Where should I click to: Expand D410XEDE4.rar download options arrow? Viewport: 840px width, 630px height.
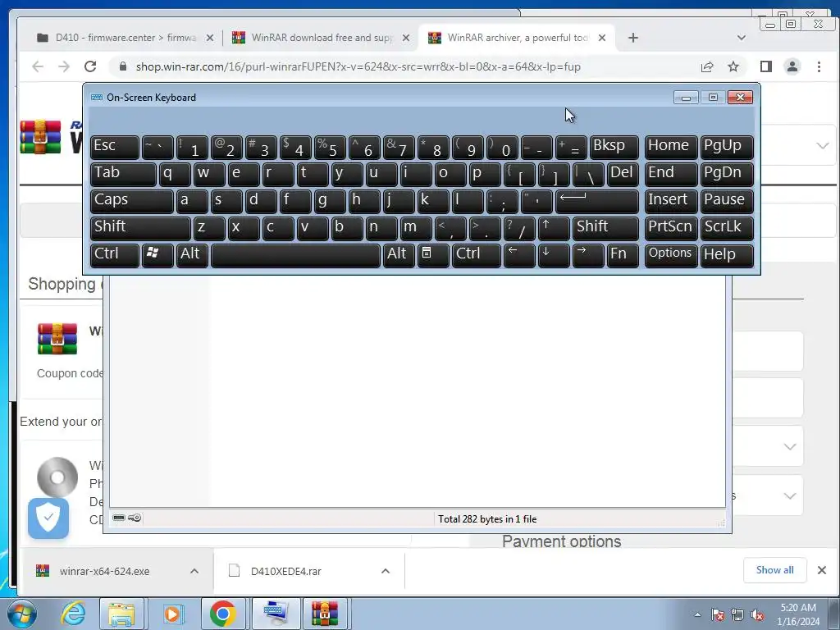[386, 571]
